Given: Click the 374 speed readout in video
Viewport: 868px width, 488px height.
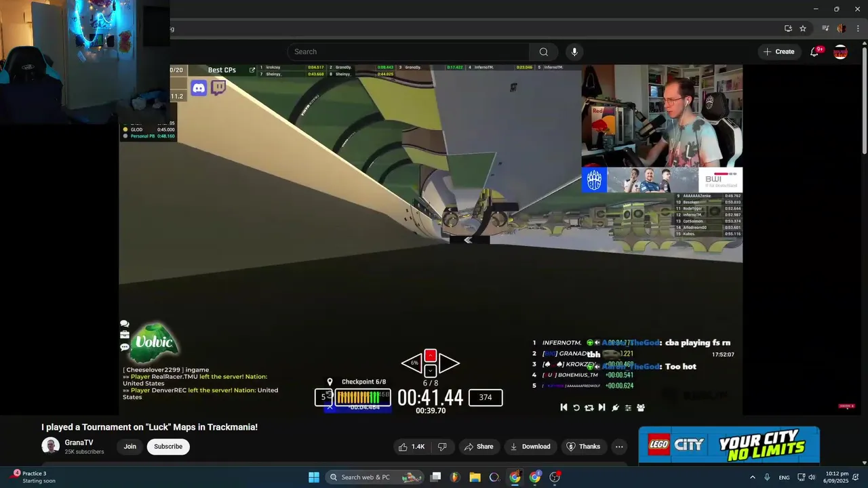Looking at the screenshot, I should (x=486, y=397).
